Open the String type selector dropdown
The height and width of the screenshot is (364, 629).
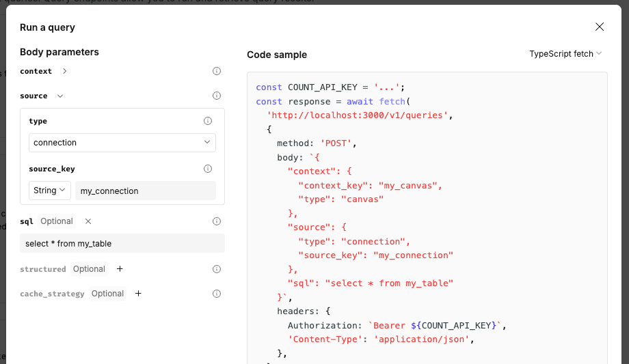tap(50, 191)
